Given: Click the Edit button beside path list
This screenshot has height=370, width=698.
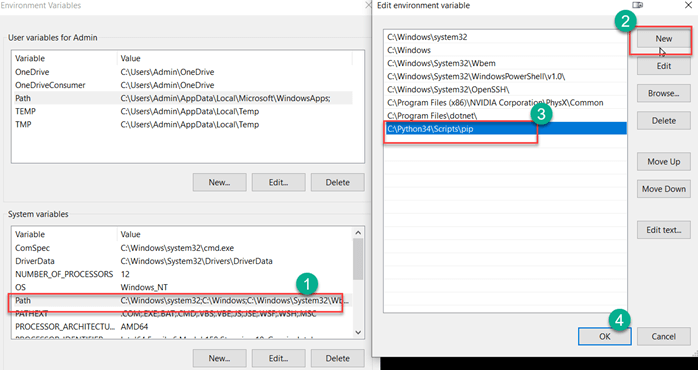Looking at the screenshot, I should pos(663,66).
